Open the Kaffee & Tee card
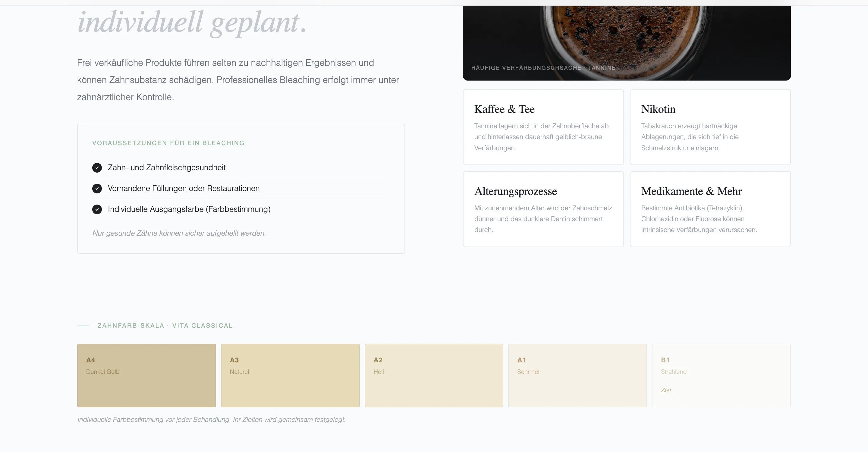868x452 pixels. tap(543, 127)
